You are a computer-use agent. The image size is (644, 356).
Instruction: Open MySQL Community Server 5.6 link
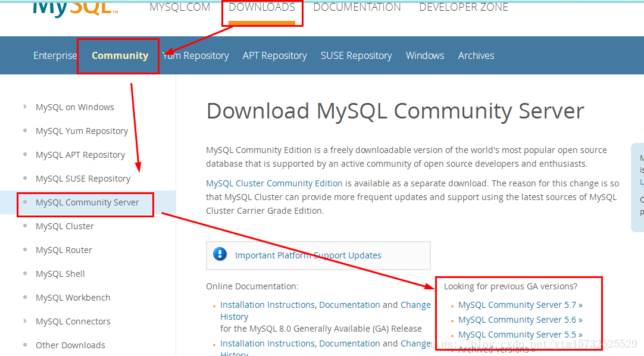pos(520,320)
